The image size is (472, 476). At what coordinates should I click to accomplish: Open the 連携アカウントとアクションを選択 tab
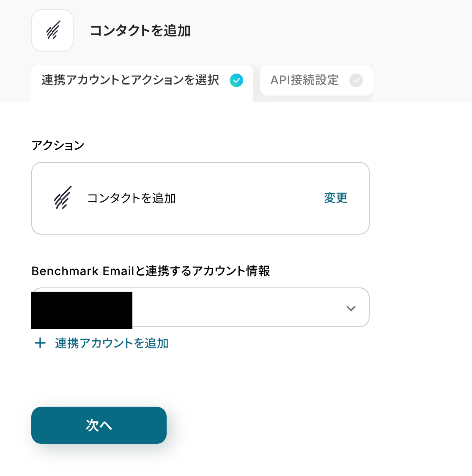[x=130, y=80]
